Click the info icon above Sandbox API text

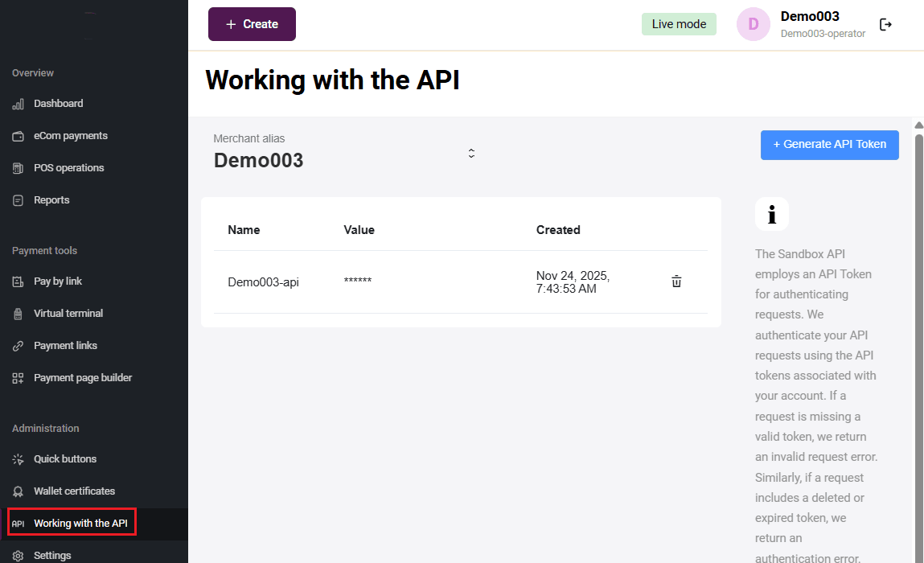coord(771,214)
